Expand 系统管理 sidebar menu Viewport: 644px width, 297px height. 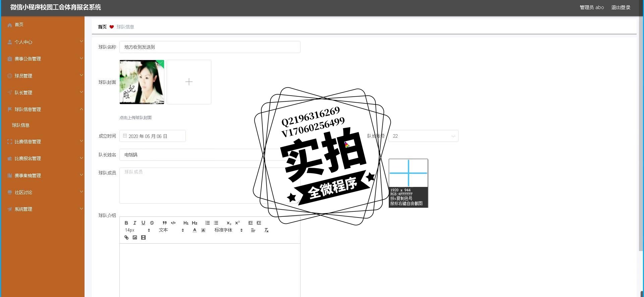[43, 209]
